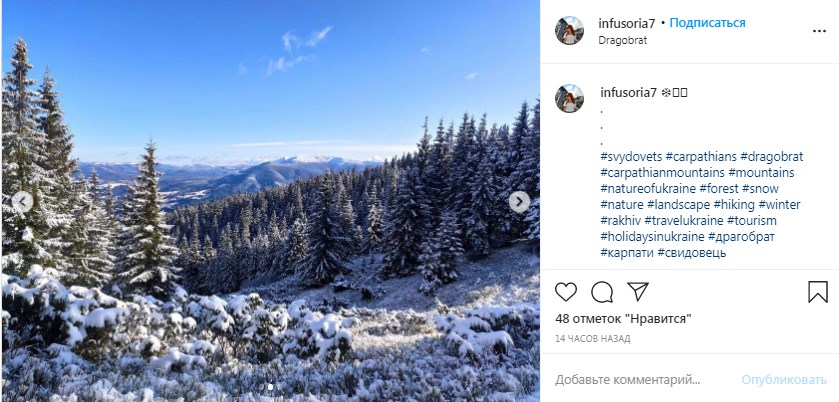The width and height of the screenshot is (839, 402).
Task: Go to the previous photo arrow
Action: pos(22,202)
